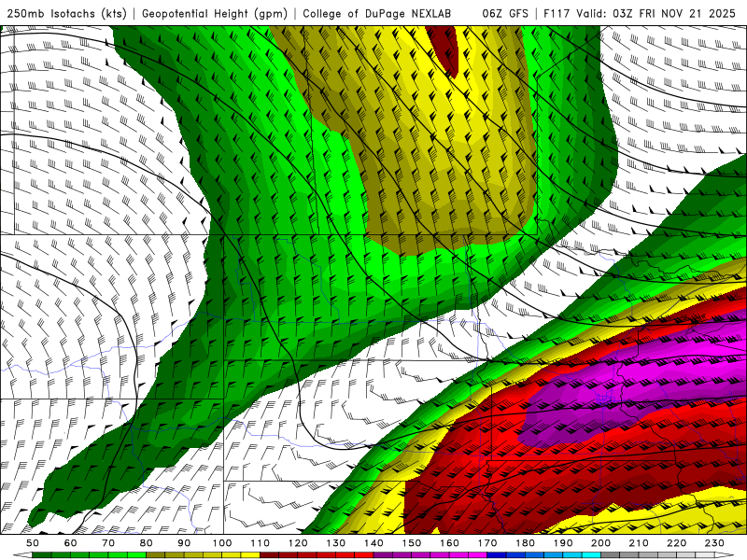747x560 pixels.
Task: Click the 230 label on the color scale
Action: [714, 543]
